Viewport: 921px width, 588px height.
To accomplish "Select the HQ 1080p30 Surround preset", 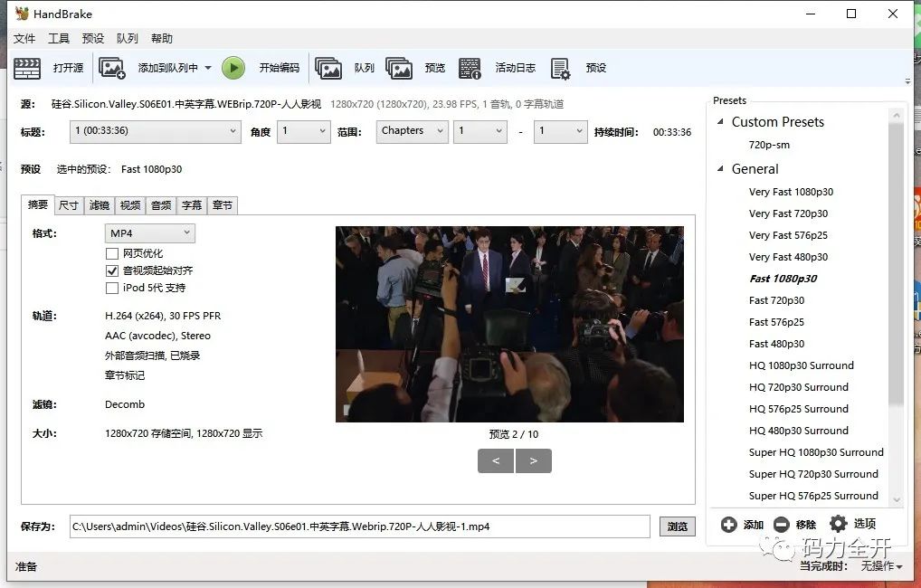I will tap(802, 366).
